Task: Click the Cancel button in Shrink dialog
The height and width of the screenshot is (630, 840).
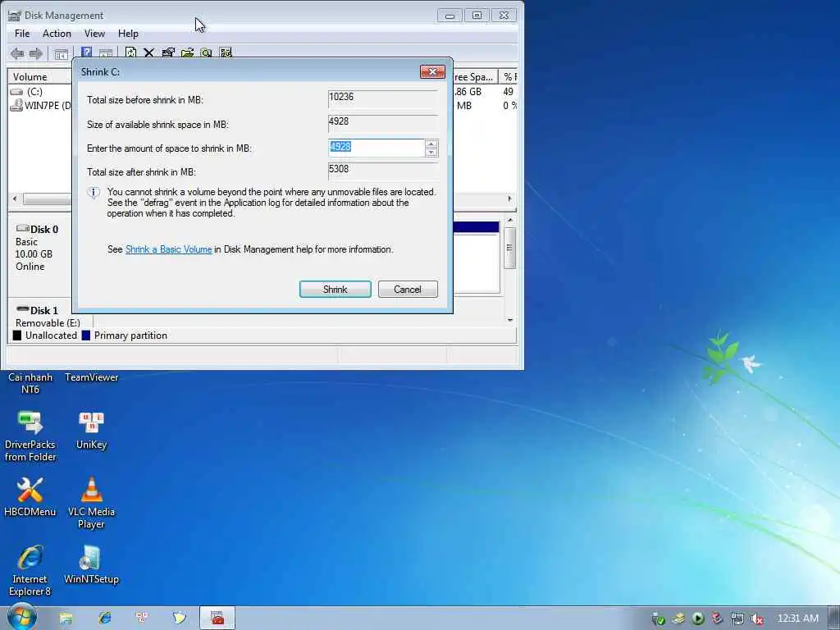Action: point(408,290)
